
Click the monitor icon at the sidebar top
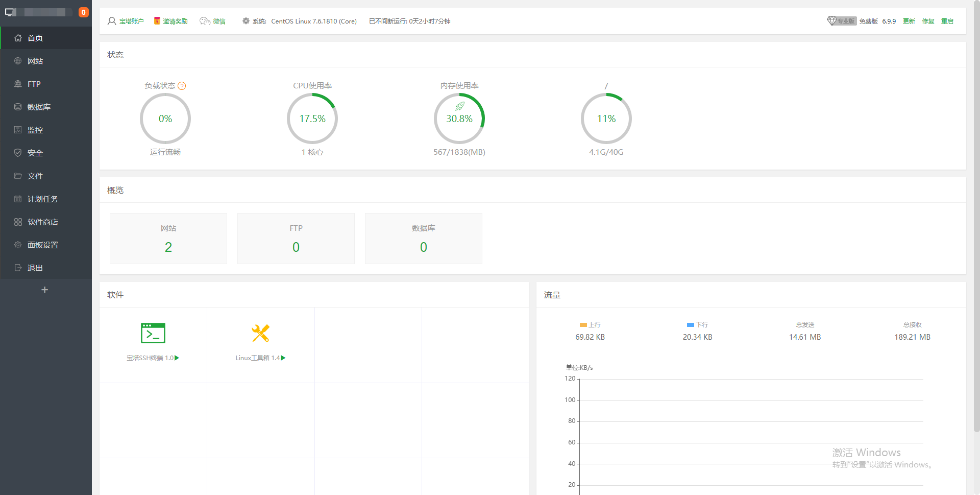click(x=10, y=12)
